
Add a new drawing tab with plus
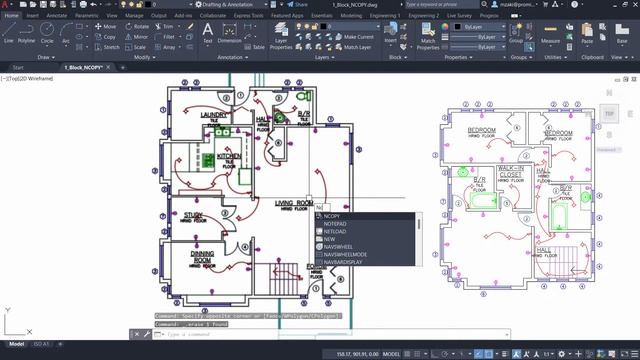click(123, 67)
